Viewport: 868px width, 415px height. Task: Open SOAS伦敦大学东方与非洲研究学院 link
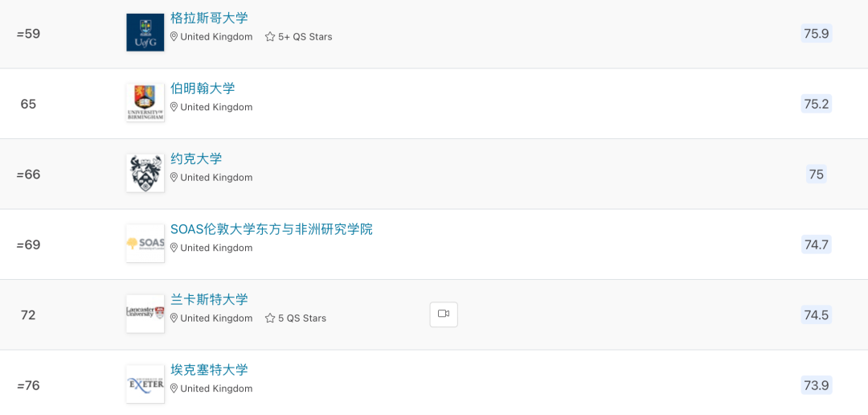[x=272, y=229]
